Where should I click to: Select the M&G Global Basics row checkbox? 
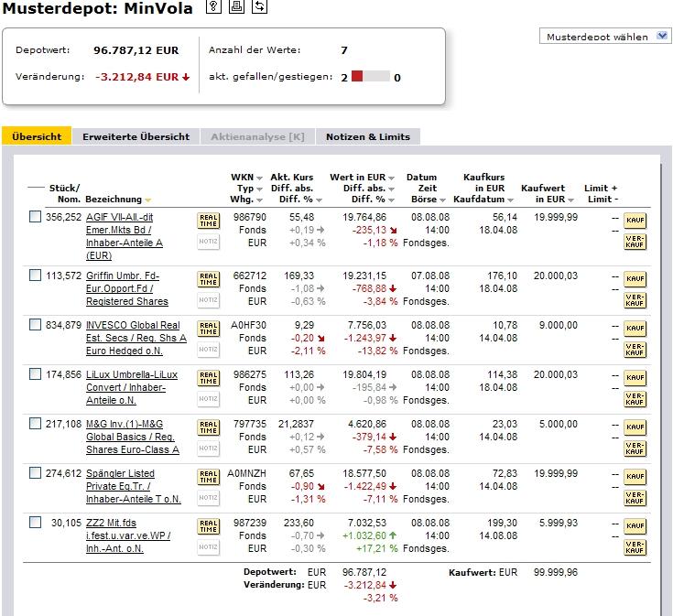point(35,424)
